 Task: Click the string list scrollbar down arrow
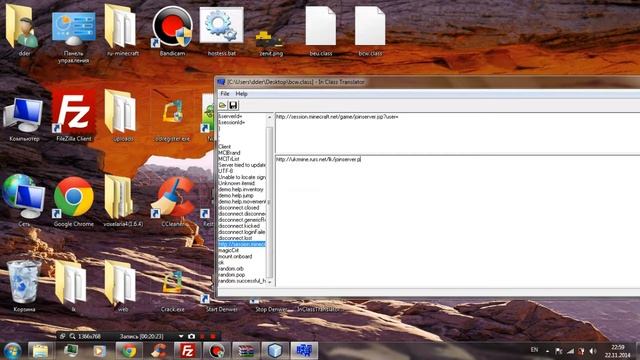[x=269, y=282]
